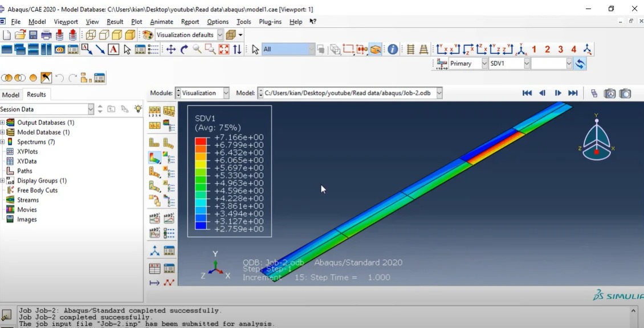This screenshot has height=328, width=644.
Task: Click the Auto-fit view icon
Action: click(224, 49)
